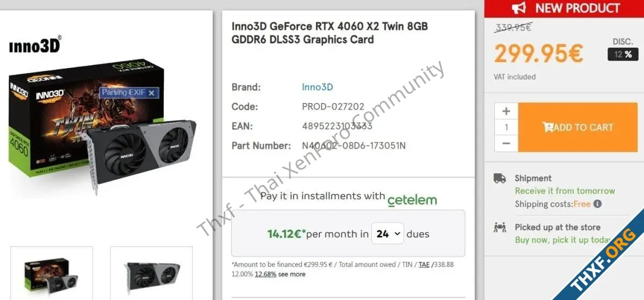Decrease quantity with the minus button
Image resolution: width=644 pixels, height=300 pixels.
(x=506, y=143)
